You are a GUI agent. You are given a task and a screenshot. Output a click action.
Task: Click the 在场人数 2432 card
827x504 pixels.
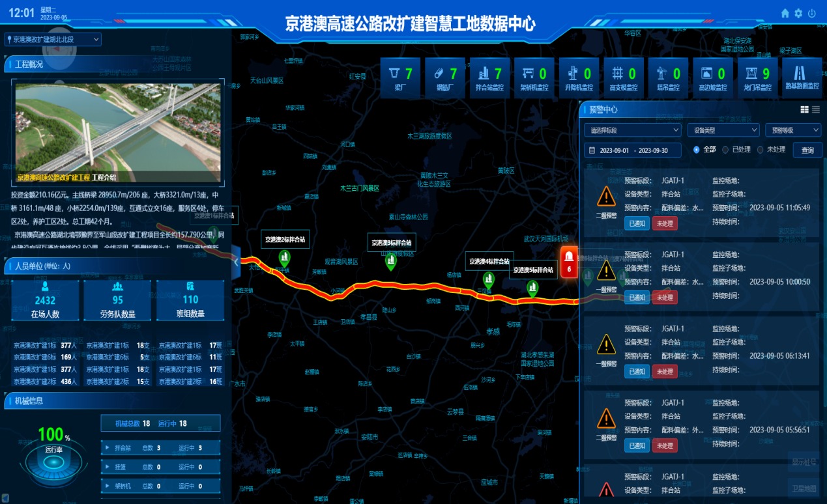pos(45,300)
